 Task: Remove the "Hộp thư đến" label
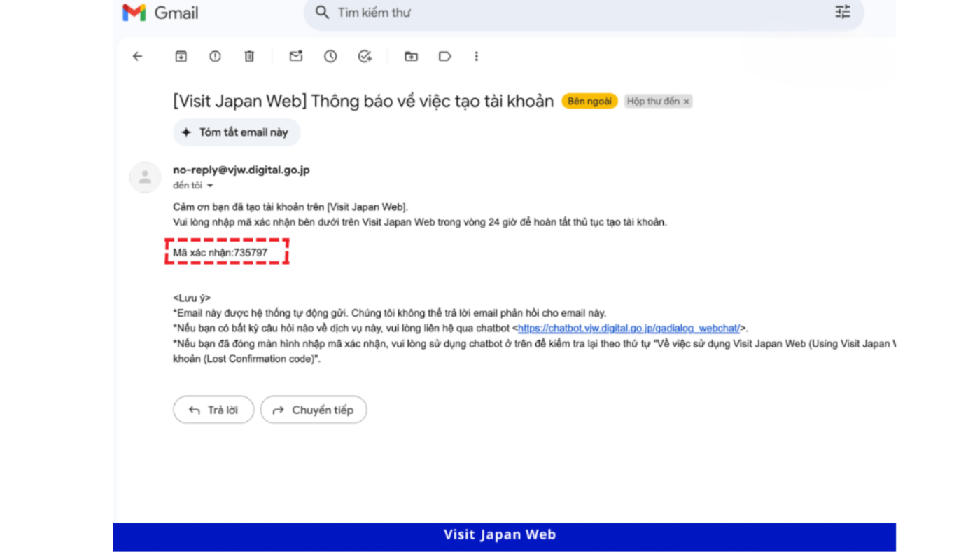coord(687,102)
